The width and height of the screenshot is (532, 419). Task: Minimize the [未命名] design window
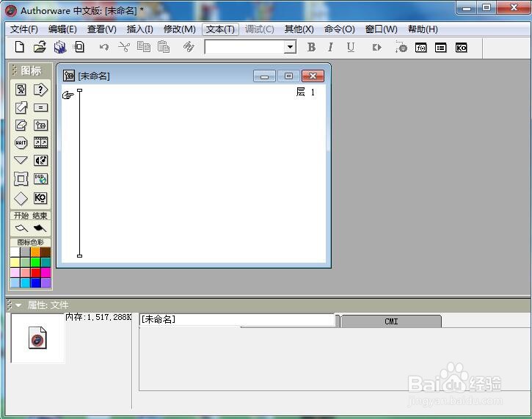point(264,76)
